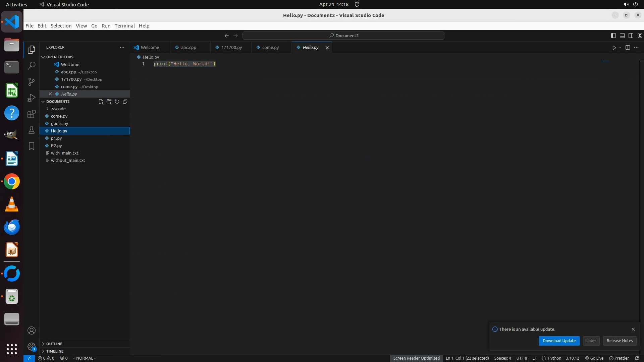
Task: Toggle the Secondary Side Bar layout button
Action: tap(631, 36)
